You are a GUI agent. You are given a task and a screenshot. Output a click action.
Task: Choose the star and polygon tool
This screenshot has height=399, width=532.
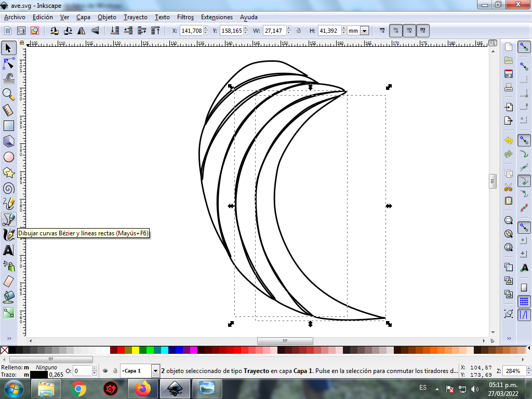point(8,172)
